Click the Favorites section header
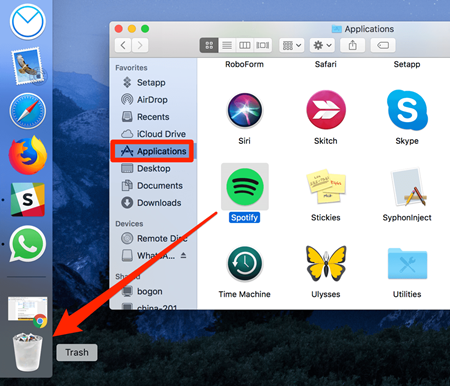Screen dimensions: 450x386 click(x=131, y=68)
